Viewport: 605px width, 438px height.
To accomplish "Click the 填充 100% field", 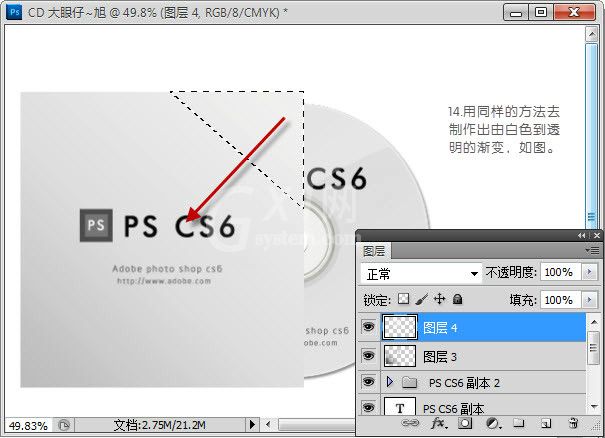I will (560, 299).
